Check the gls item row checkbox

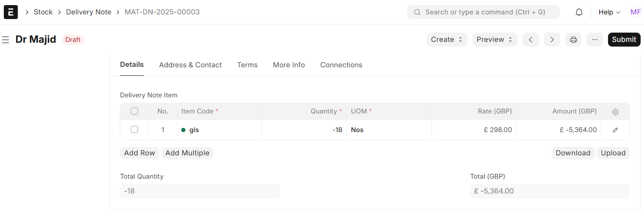point(134,130)
